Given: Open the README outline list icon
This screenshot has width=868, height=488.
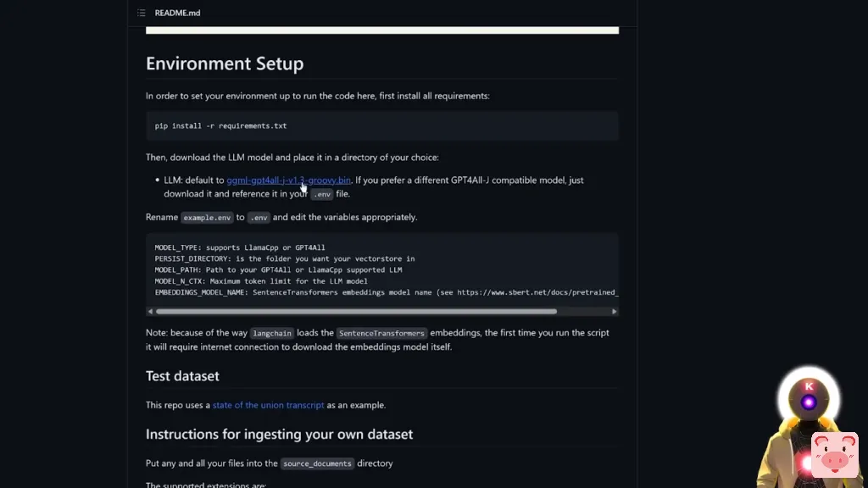Looking at the screenshot, I should 142,13.
